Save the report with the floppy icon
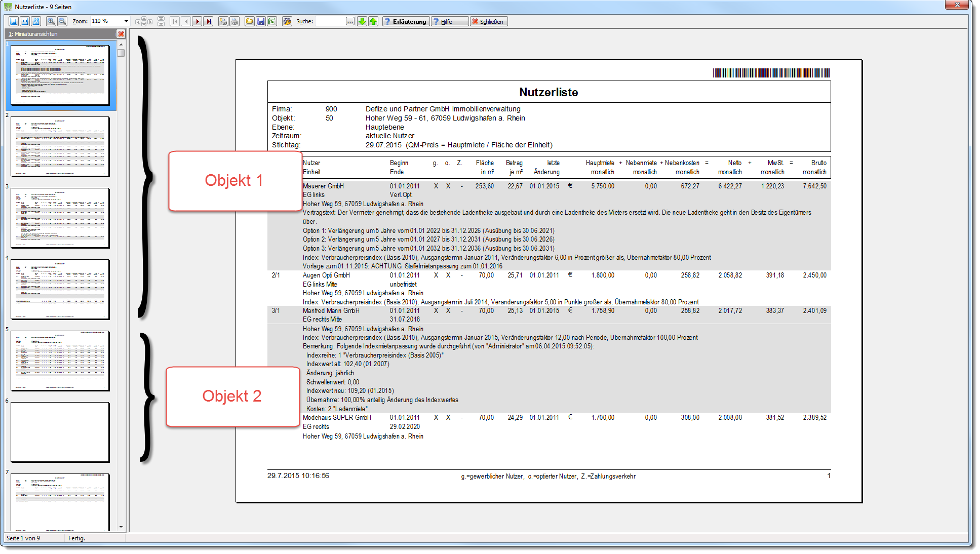The image size is (980, 554). pyautogui.click(x=261, y=21)
